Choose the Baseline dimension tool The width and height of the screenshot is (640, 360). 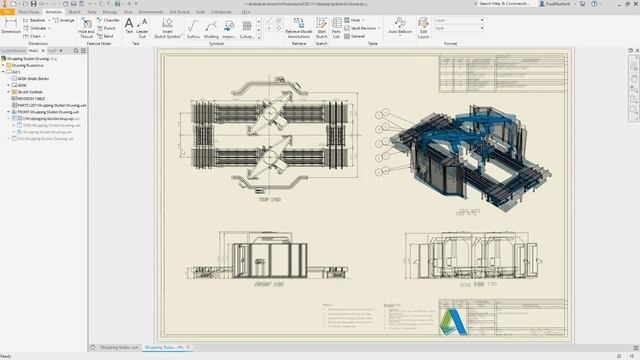(34, 20)
